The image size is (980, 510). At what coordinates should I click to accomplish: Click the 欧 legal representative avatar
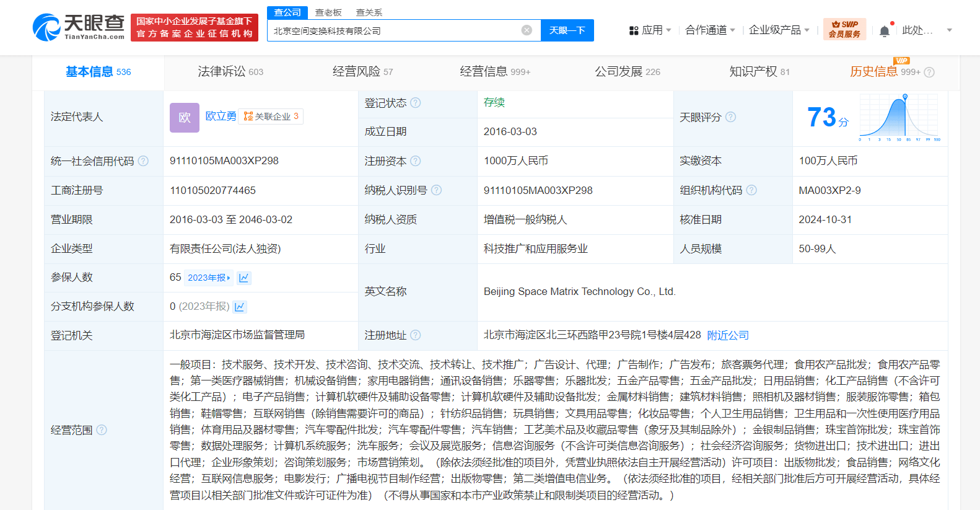point(184,117)
